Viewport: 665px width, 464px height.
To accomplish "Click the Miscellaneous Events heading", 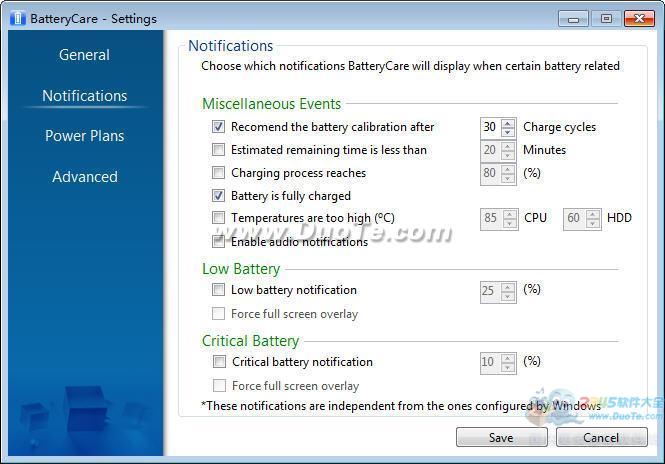I will [271, 104].
